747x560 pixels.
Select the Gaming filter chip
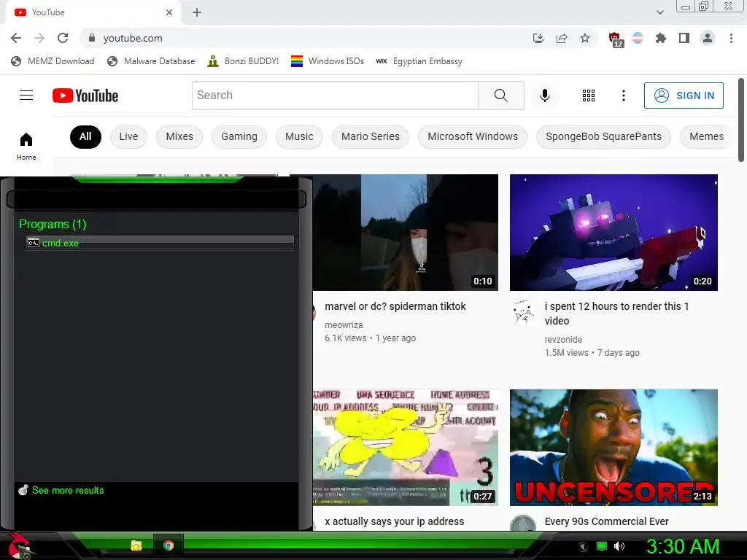(239, 136)
